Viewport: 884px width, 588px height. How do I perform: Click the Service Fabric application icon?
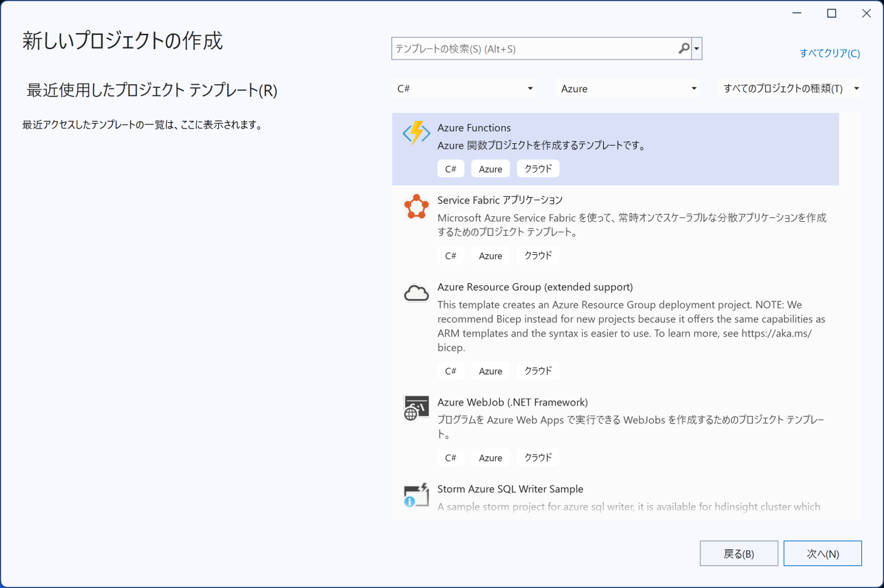click(x=416, y=206)
